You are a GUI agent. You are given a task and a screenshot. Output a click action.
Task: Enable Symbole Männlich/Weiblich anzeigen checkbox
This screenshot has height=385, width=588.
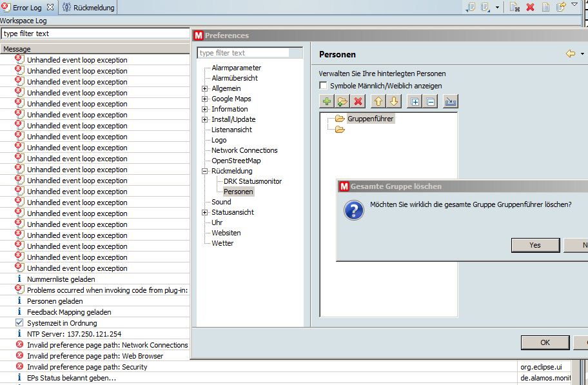pyautogui.click(x=324, y=86)
